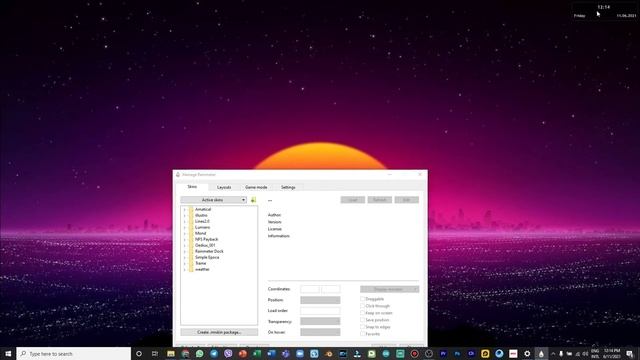This screenshot has height=360, width=640.
Task: Open the Active skins dropdown
Action: tap(213, 200)
